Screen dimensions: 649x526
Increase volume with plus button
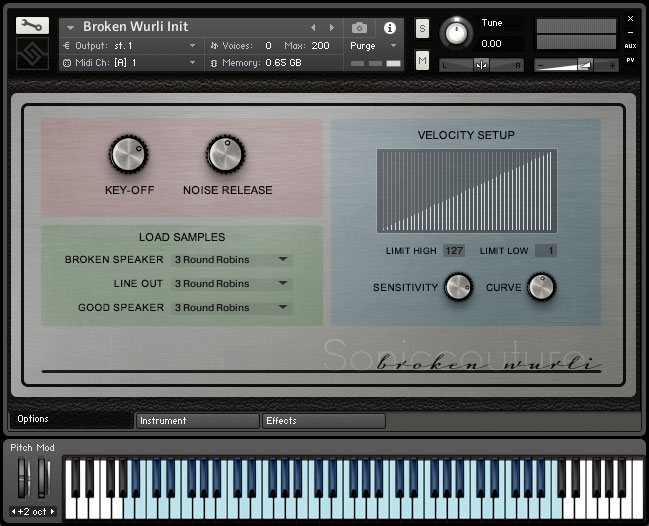pos(612,65)
